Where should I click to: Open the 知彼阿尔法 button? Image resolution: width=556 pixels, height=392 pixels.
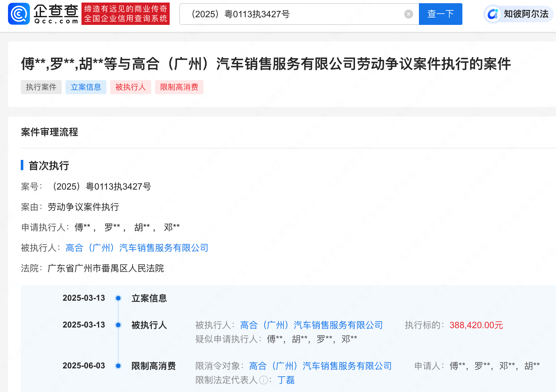(x=518, y=14)
